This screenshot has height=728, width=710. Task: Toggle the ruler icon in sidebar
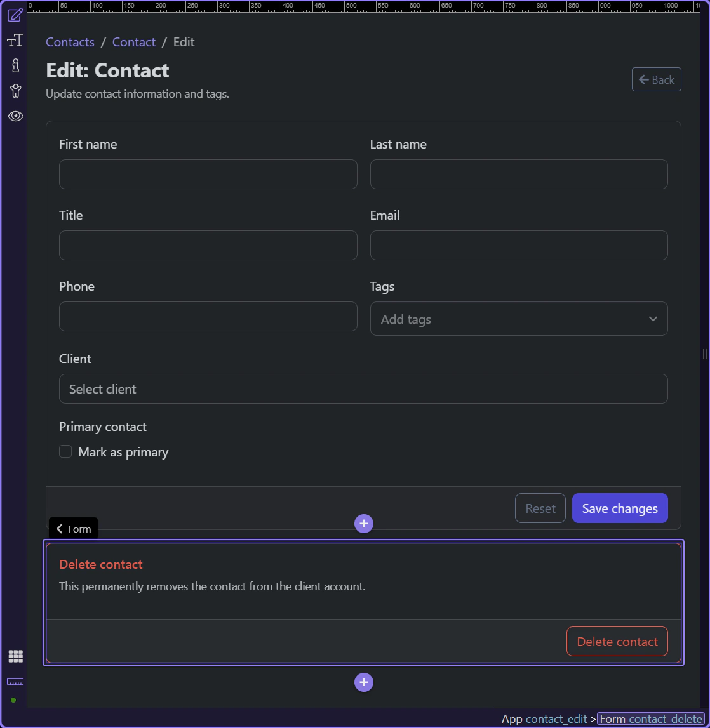[x=15, y=682]
